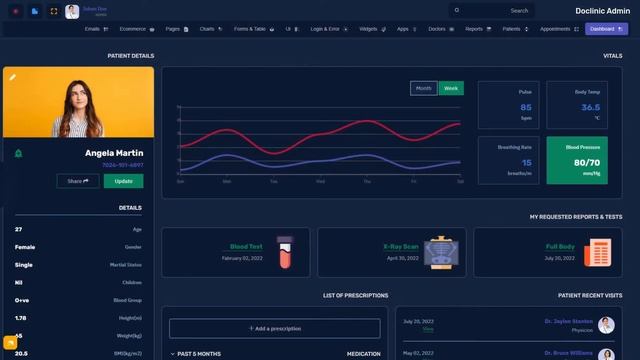The width and height of the screenshot is (640, 360).
Task: Open the Doclinic Admin logo link
Action: click(x=602, y=11)
